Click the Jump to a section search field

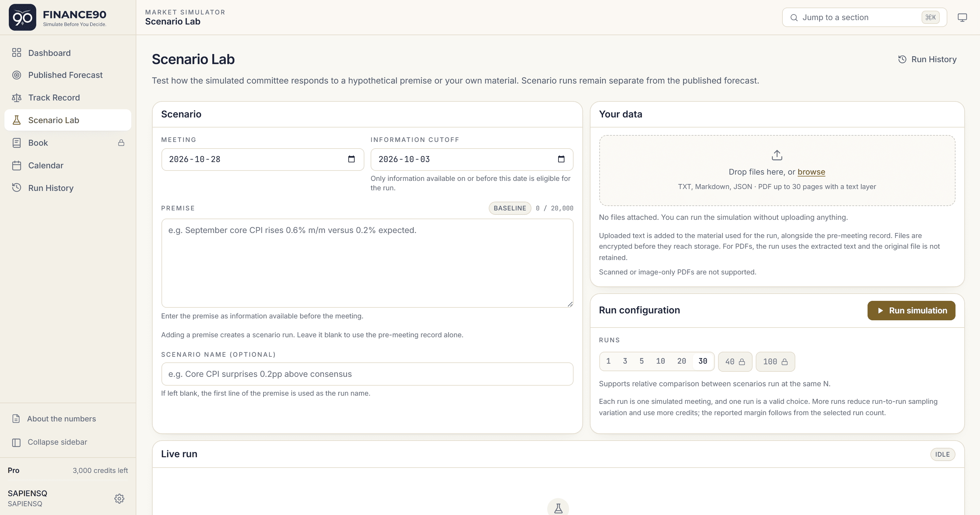[864, 18]
